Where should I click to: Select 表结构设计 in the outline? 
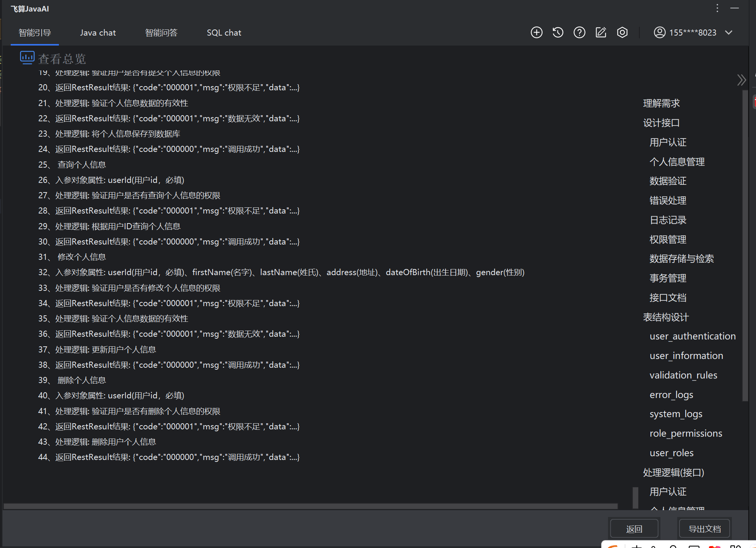pyautogui.click(x=665, y=317)
